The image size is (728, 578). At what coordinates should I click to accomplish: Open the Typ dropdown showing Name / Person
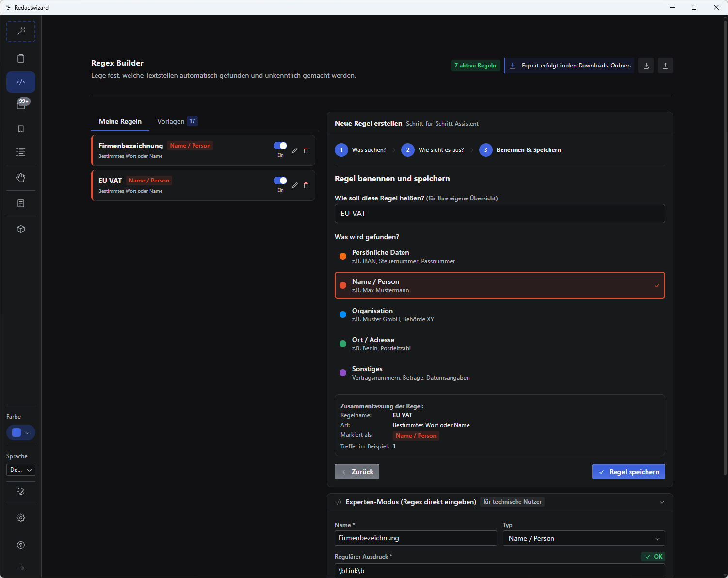(x=584, y=538)
